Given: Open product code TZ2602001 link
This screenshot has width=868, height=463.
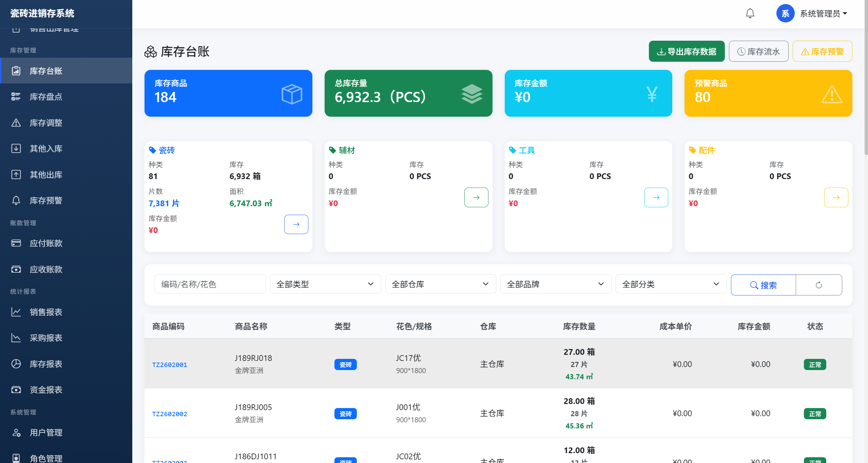Looking at the screenshot, I should [170, 365].
